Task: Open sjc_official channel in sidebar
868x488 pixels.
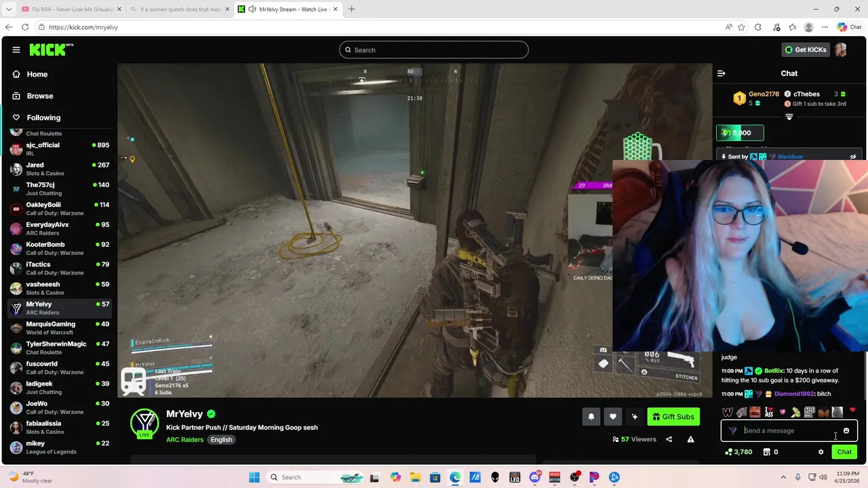Action: pos(59,149)
